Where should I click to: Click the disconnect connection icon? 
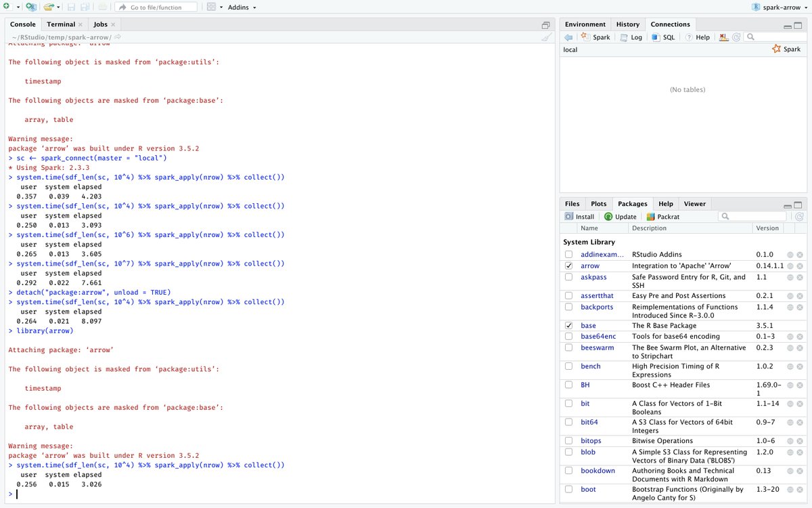coord(724,37)
